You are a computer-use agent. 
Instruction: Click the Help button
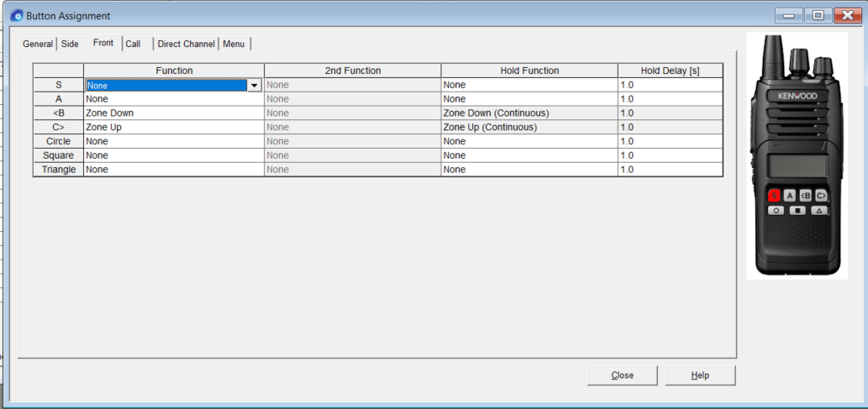point(700,375)
